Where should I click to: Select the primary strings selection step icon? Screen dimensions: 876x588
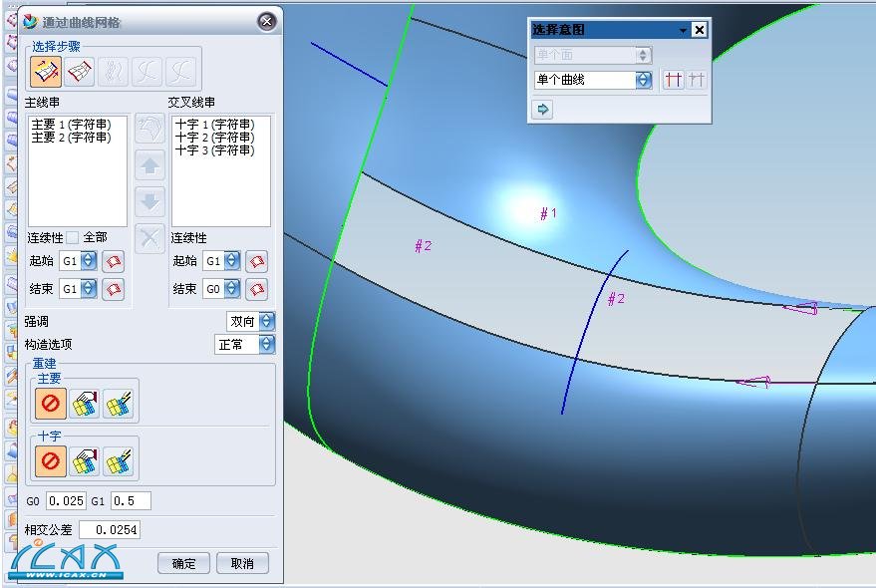[x=46, y=70]
